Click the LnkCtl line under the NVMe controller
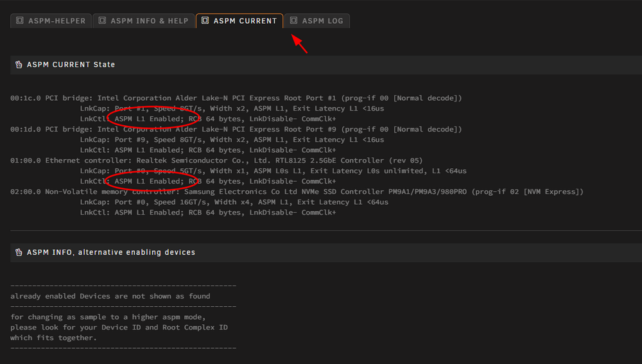This screenshot has height=364, width=642. click(x=207, y=212)
